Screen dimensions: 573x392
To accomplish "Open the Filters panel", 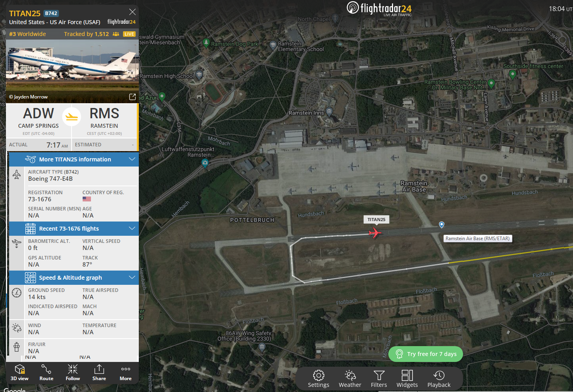I will coord(379,379).
